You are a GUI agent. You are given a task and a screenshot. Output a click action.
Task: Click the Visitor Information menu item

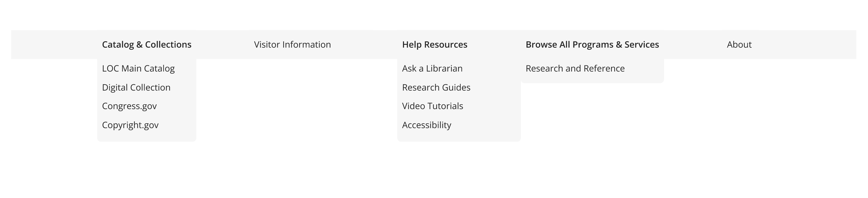(292, 45)
